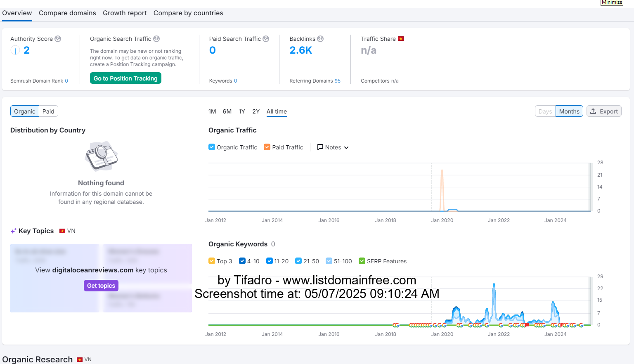The height and width of the screenshot is (364, 634).
Task: Click Minimize at top right
Action: (x=612, y=2)
